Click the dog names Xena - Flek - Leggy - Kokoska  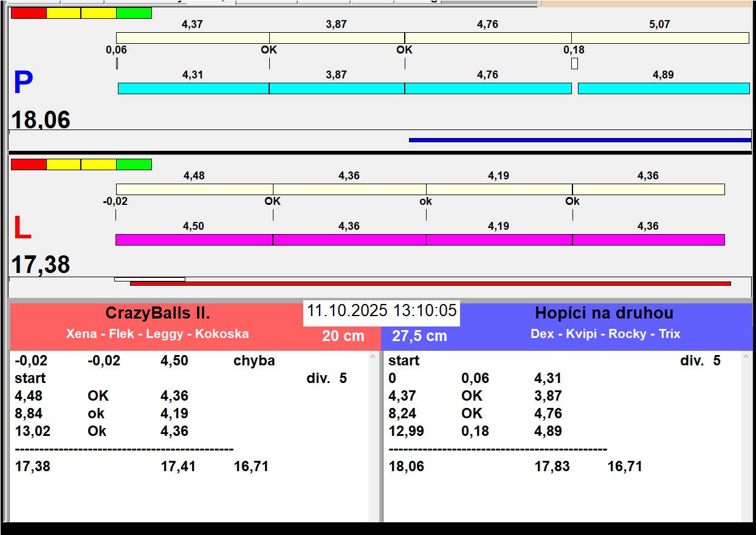(x=157, y=334)
